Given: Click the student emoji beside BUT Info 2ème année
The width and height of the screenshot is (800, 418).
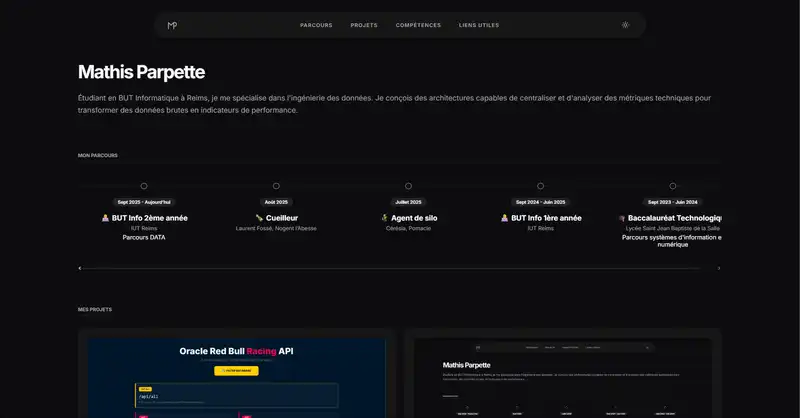Looking at the screenshot, I should pyautogui.click(x=105, y=218).
